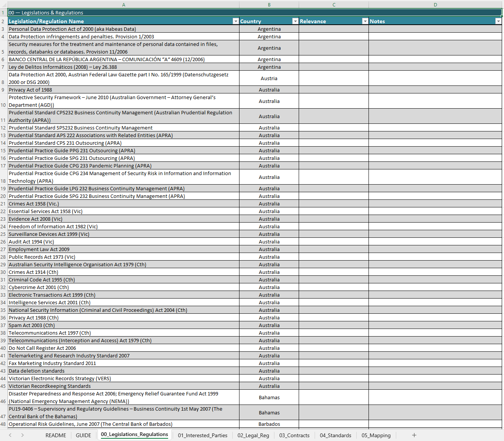Click next sheet navigation arrow
504x441 pixels.
(22, 435)
